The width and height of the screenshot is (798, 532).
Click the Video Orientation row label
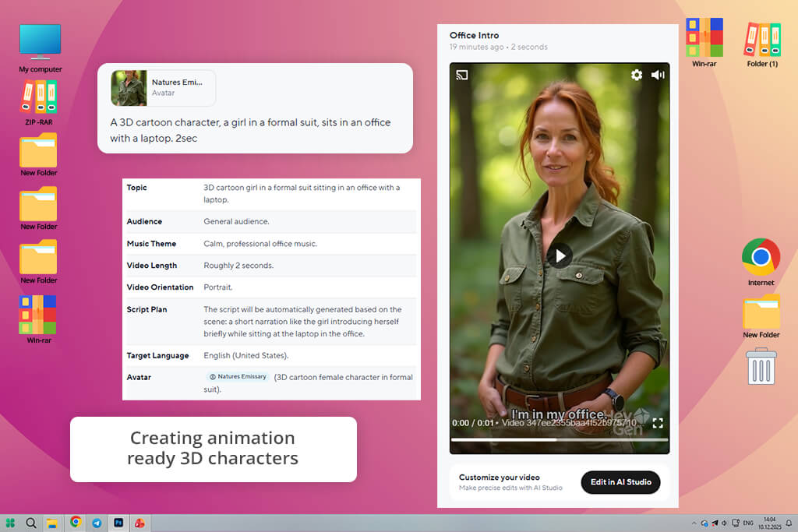coord(160,287)
